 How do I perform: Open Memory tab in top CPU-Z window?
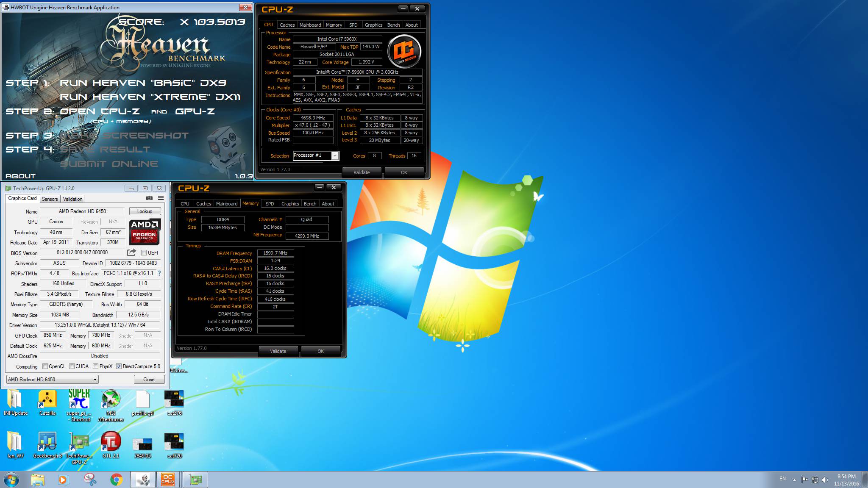[x=334, y=25]
